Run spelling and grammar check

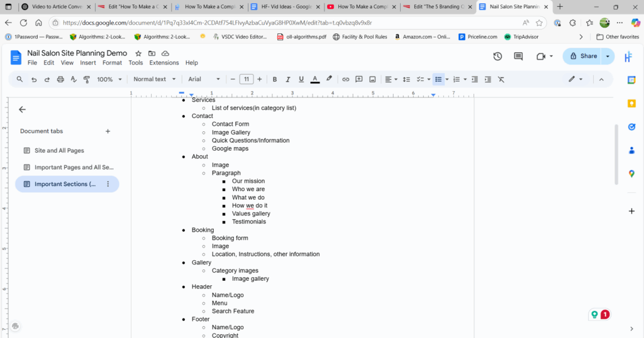click(74, 80)
